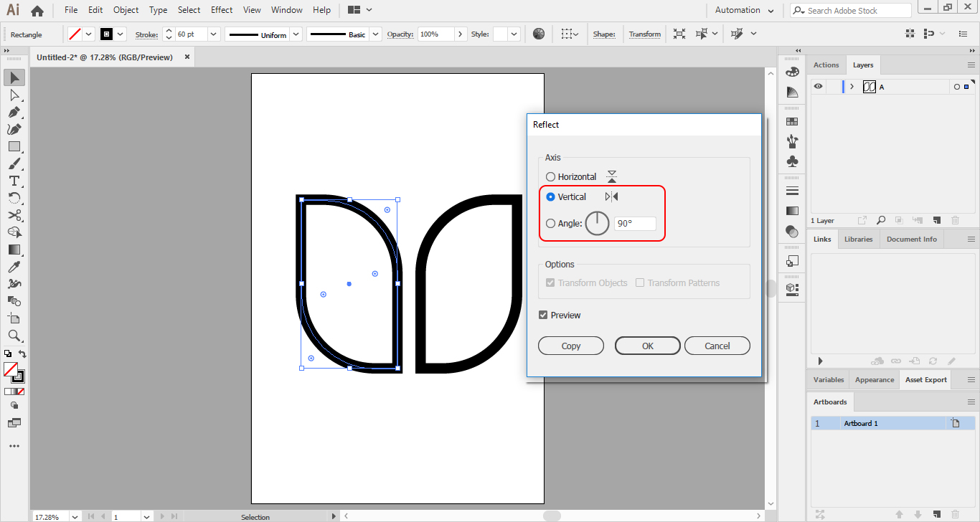Viewport: 980px width, 522px height.
Task: Select the Vertical axis radio button
Action: (550, 196)
